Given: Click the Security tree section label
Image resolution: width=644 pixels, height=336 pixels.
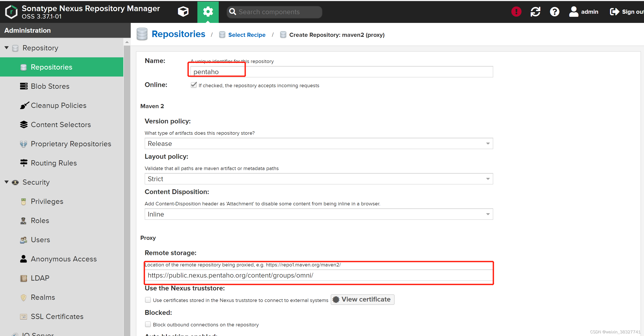Looking at the screenshot, I should click(x=36, y=182).
